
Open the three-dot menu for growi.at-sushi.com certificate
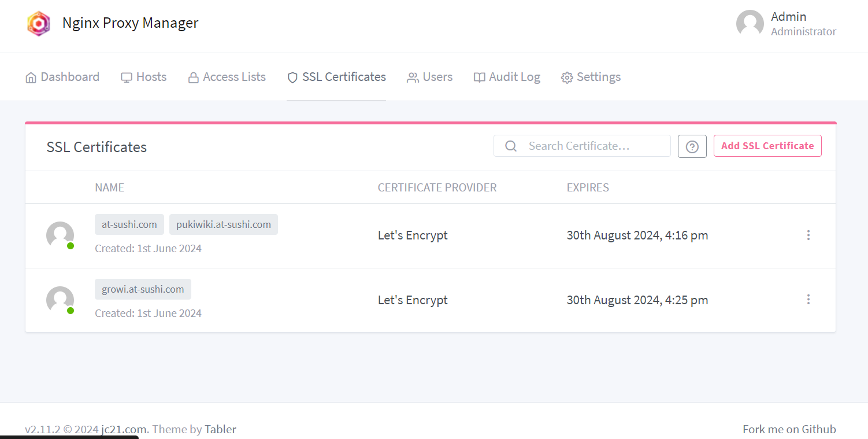coord(808,299)
